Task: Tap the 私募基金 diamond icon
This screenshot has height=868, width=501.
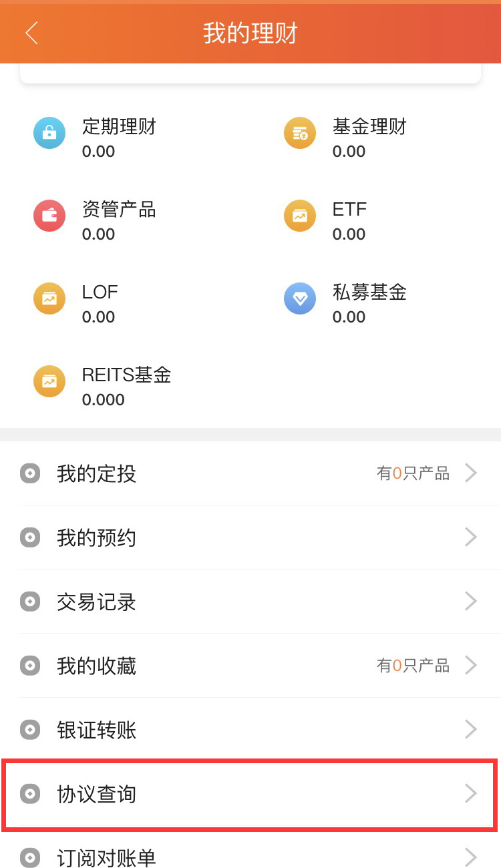Action: tap(300, 298)
